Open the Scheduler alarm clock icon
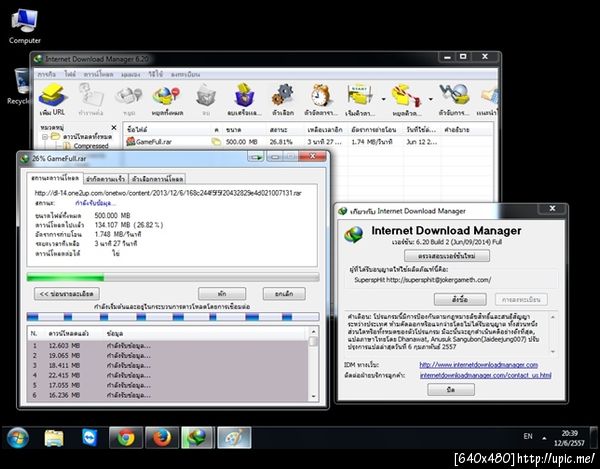This screenshot has height=469, width=600. 321,100
